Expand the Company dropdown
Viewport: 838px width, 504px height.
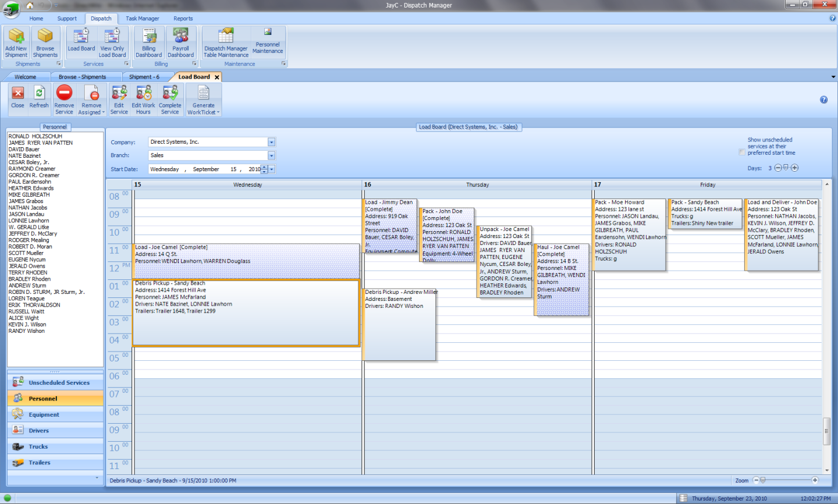coord(271,142)
